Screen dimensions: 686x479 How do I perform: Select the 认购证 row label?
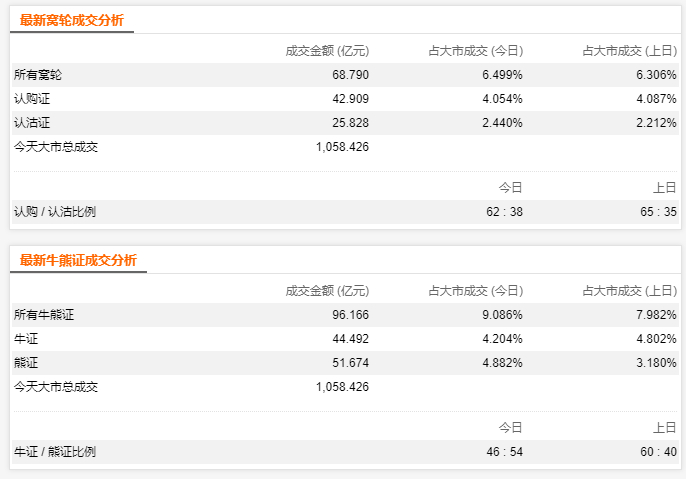point(32,99)
